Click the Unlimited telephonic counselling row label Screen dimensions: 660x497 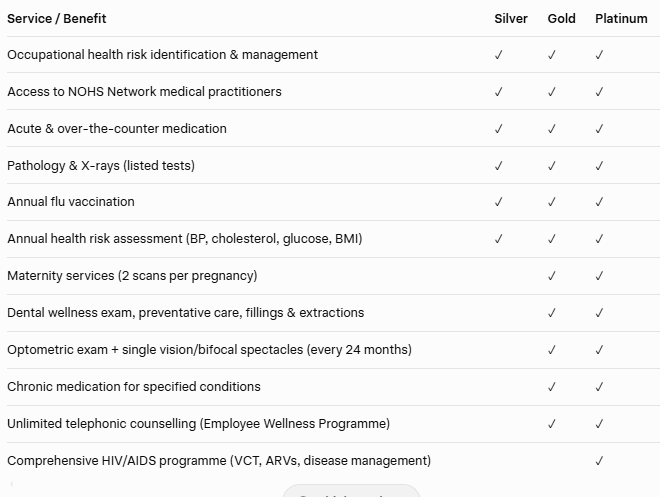198,424
